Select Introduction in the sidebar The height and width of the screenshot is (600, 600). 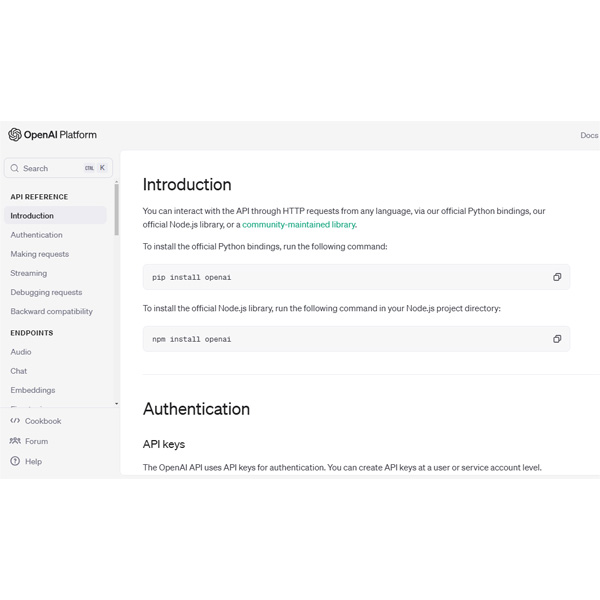[x=33, y=216]
